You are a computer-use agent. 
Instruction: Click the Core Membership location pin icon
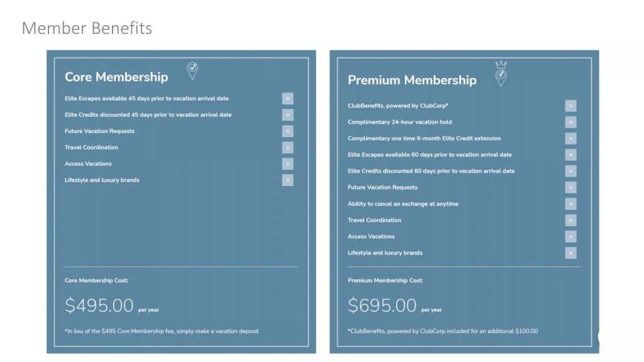point(192,70)
